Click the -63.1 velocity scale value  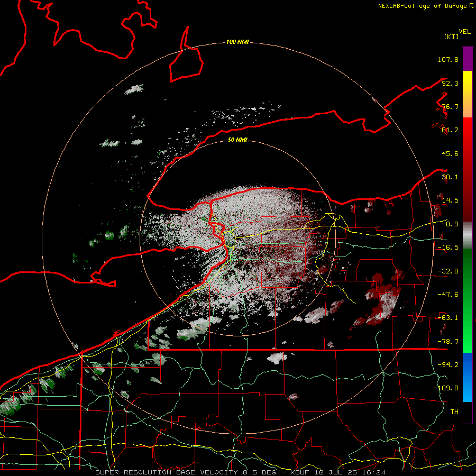(448, 318)
